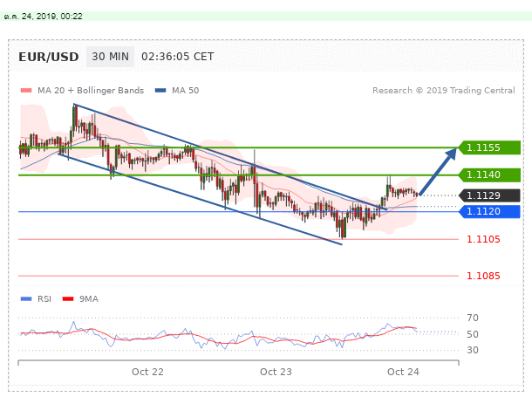This screenshot has width=532, height=397.
Task: Click the Research © 2019 Trading Central credit
Action: 443,90
